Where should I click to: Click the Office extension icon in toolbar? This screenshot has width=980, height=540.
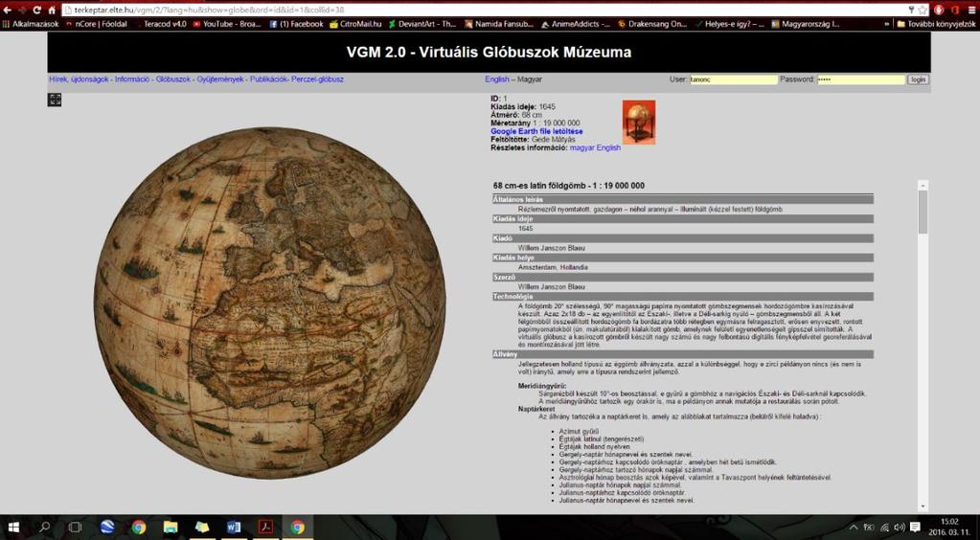pyautogui.click(x=954, y=10)
